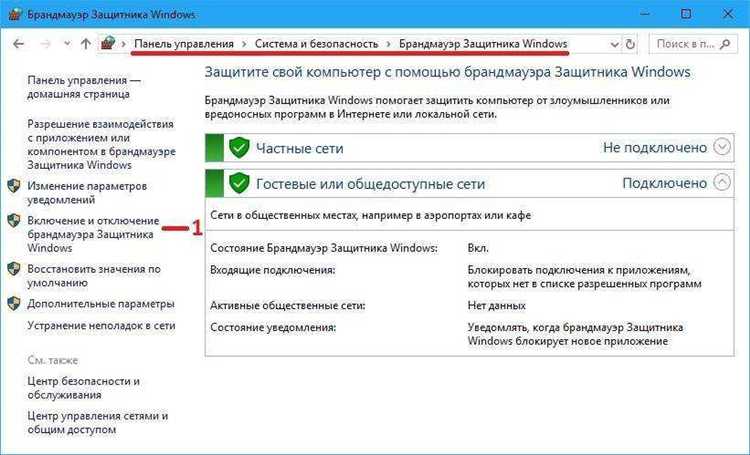Collapse 'Гостевые или общедоступные сети' chevron
The image size is (750, 455).
pos(722,182)
